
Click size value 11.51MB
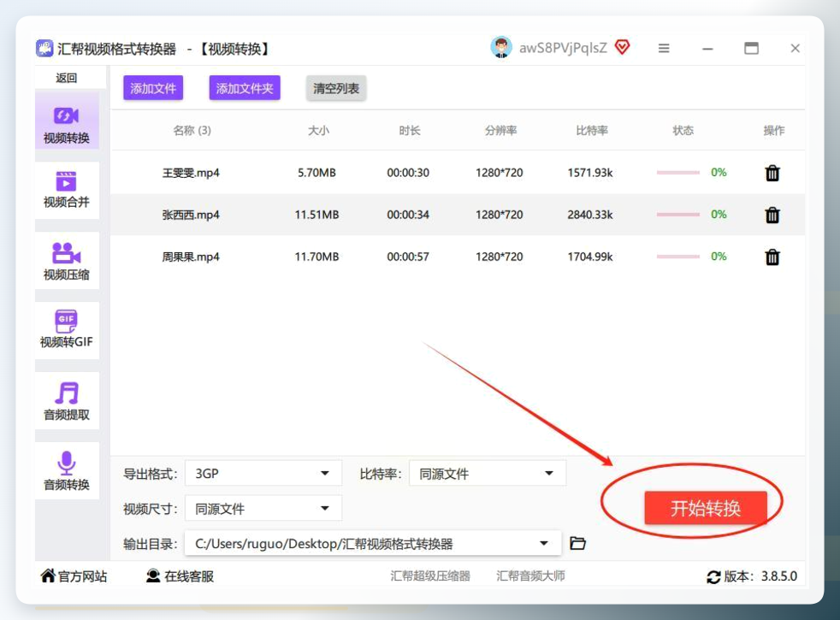pos(316,215)
